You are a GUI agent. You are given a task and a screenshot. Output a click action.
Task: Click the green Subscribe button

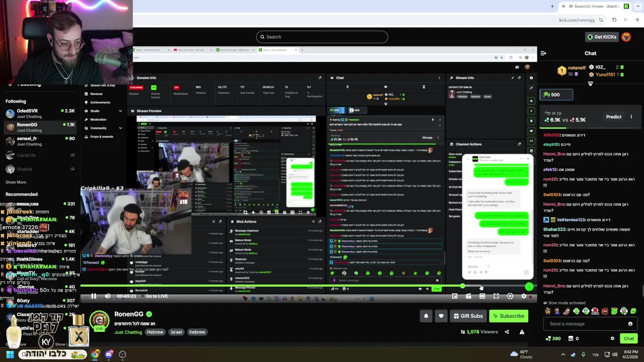coord(509,316)
